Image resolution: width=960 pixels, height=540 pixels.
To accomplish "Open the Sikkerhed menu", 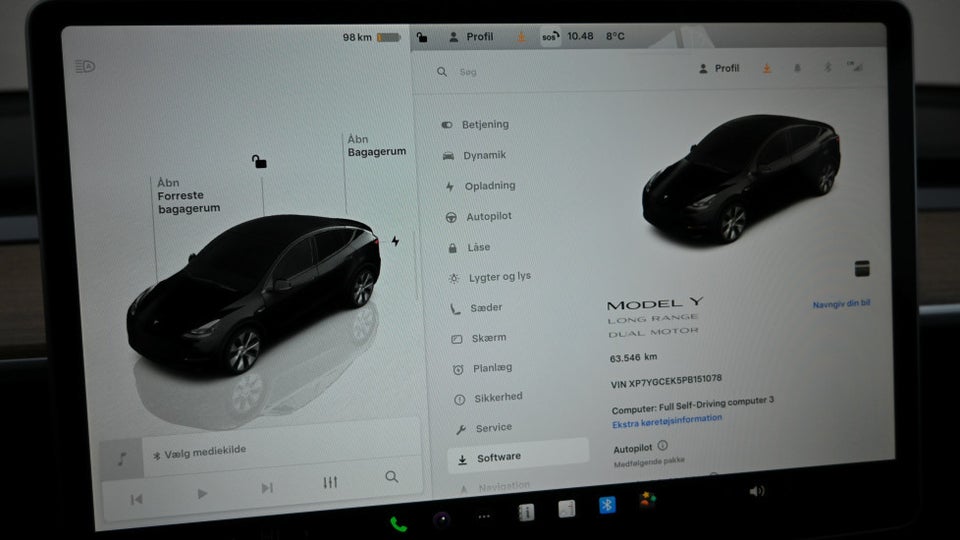I will coord(489,398).
